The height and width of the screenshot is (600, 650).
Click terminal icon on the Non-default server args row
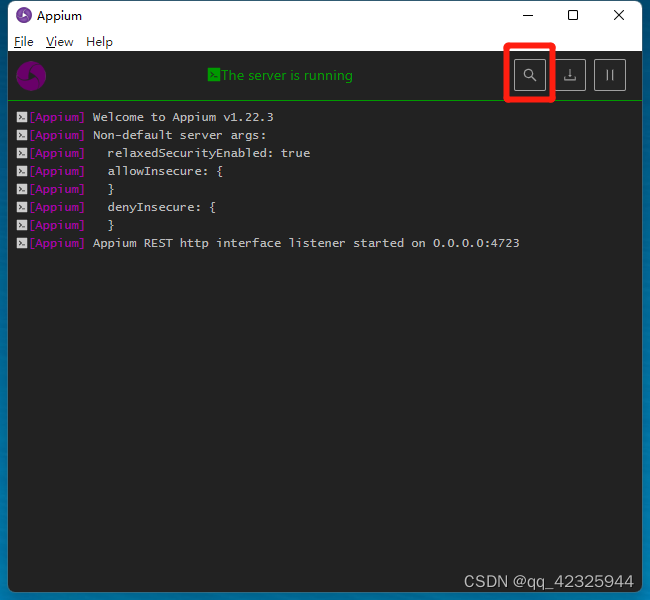point(22,135)
